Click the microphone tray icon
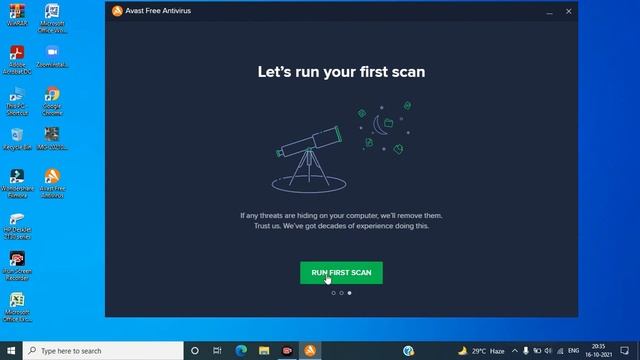Image resolution: width=640 pixels, height=360 pixels. tap(526, 351)
